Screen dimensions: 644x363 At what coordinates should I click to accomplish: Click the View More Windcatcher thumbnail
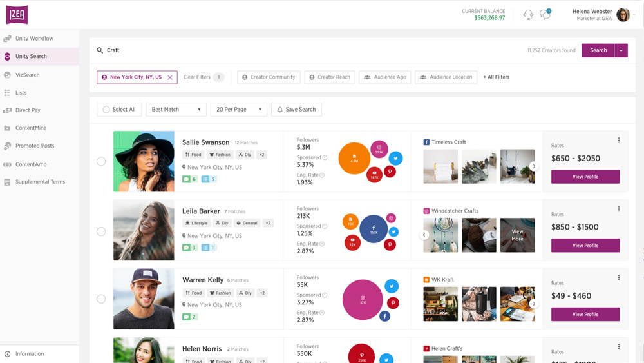coord(518,235)
